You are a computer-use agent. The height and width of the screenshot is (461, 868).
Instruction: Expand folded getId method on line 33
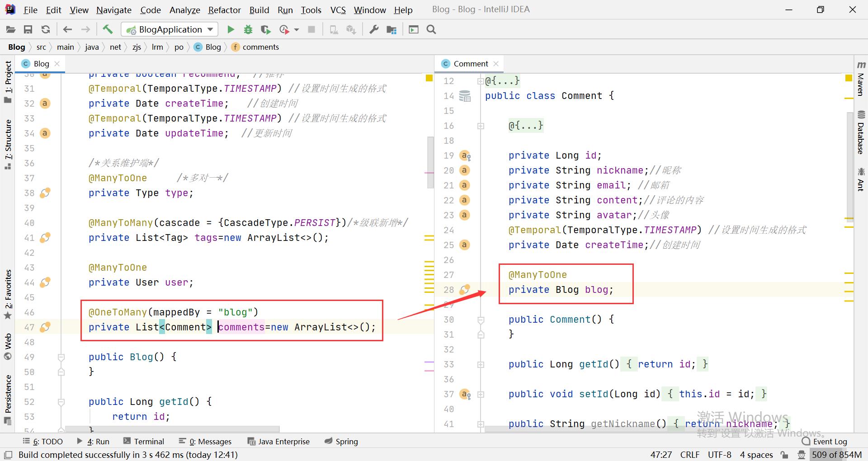481,365
